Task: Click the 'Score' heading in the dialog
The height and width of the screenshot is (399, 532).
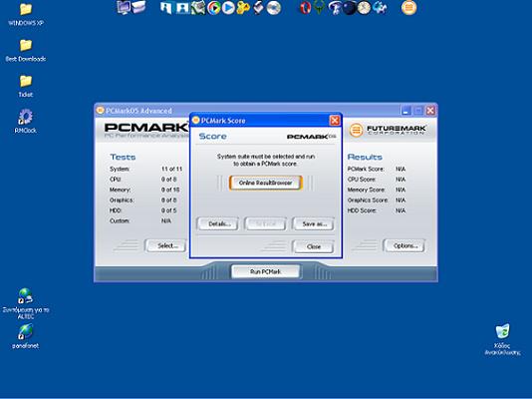Action: point(213,137)
